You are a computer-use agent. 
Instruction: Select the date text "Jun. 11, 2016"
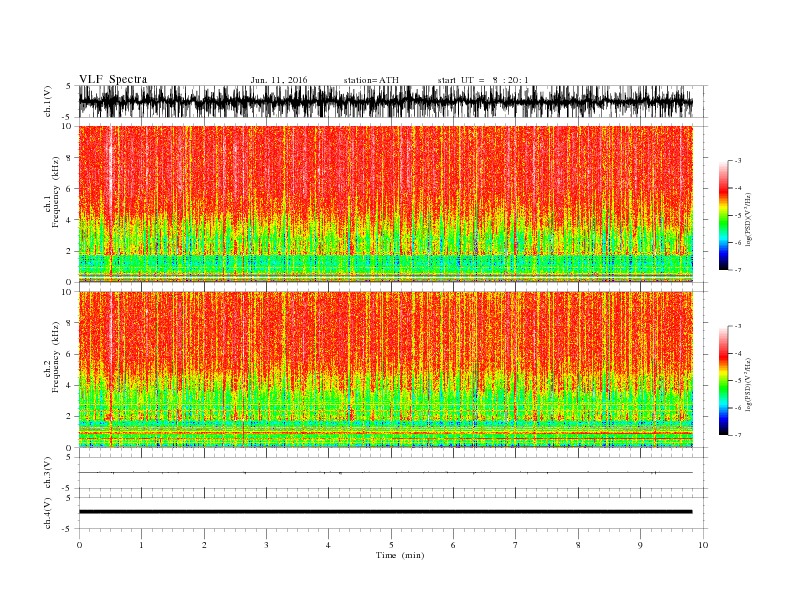click(279, 80)
